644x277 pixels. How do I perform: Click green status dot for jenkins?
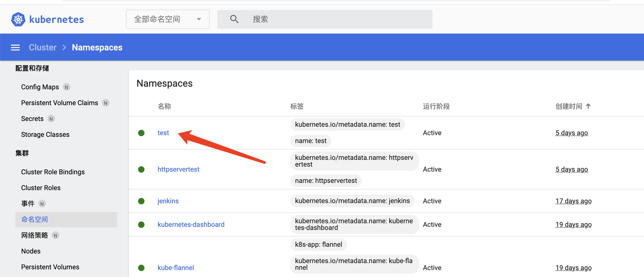click(141, 201)
